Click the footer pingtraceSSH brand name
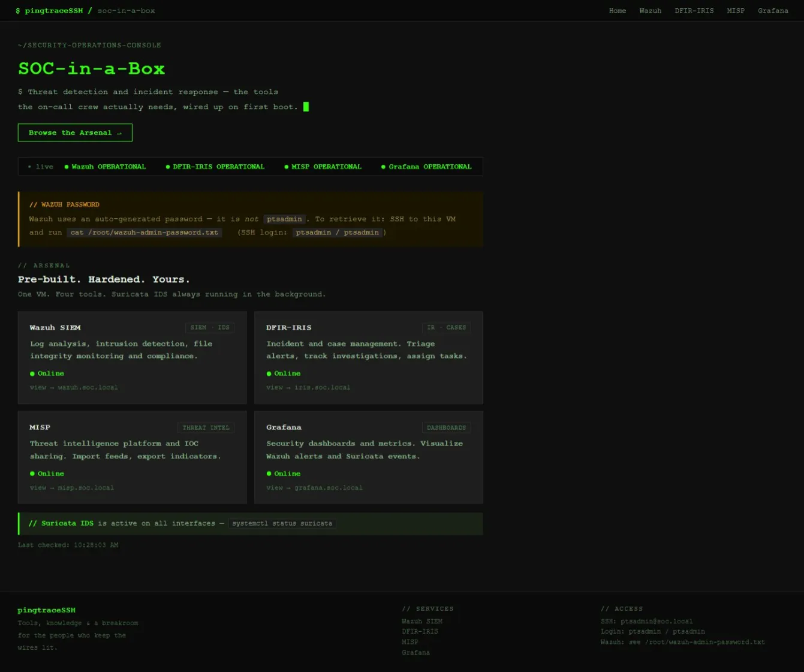This screenshot has height=672, width=804. pos(47,610)
